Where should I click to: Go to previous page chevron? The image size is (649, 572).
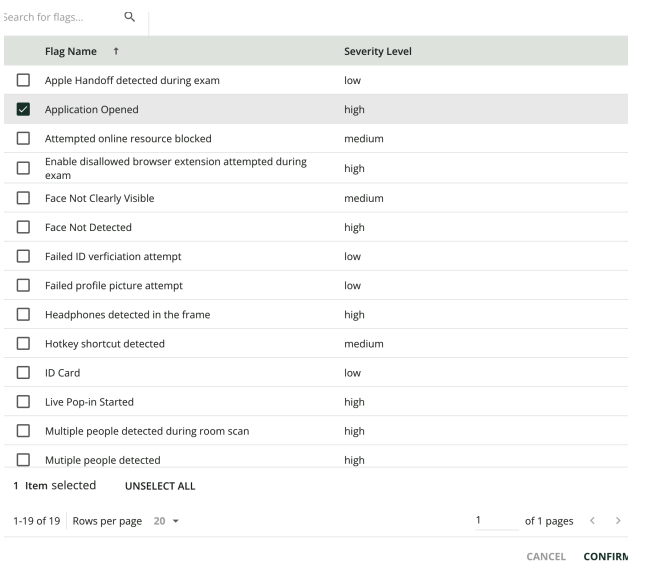click(x=592, y=521)
